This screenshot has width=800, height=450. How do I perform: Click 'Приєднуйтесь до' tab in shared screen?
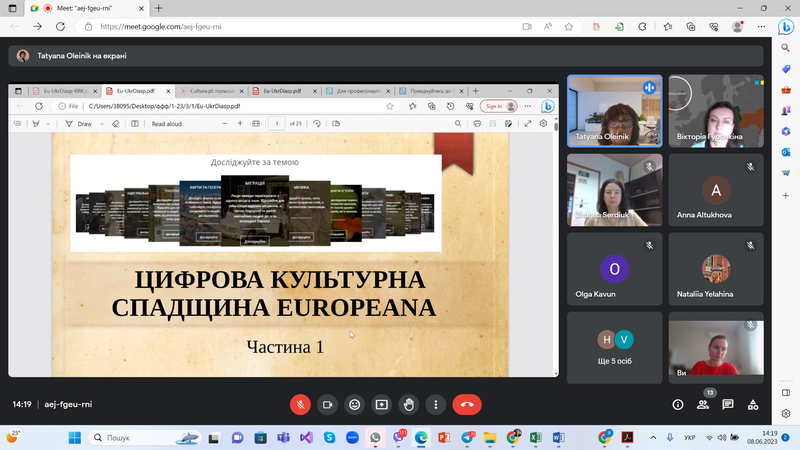point(432,91)
